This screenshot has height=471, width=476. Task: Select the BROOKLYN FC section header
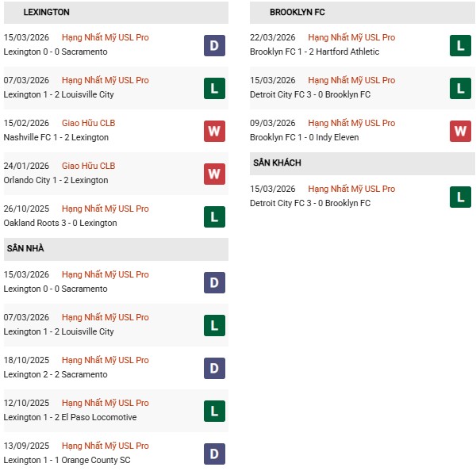click(297, 13)
